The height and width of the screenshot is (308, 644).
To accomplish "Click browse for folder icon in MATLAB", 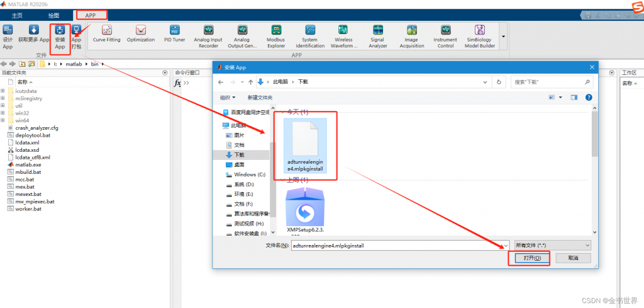I will [x=31, y=64].
